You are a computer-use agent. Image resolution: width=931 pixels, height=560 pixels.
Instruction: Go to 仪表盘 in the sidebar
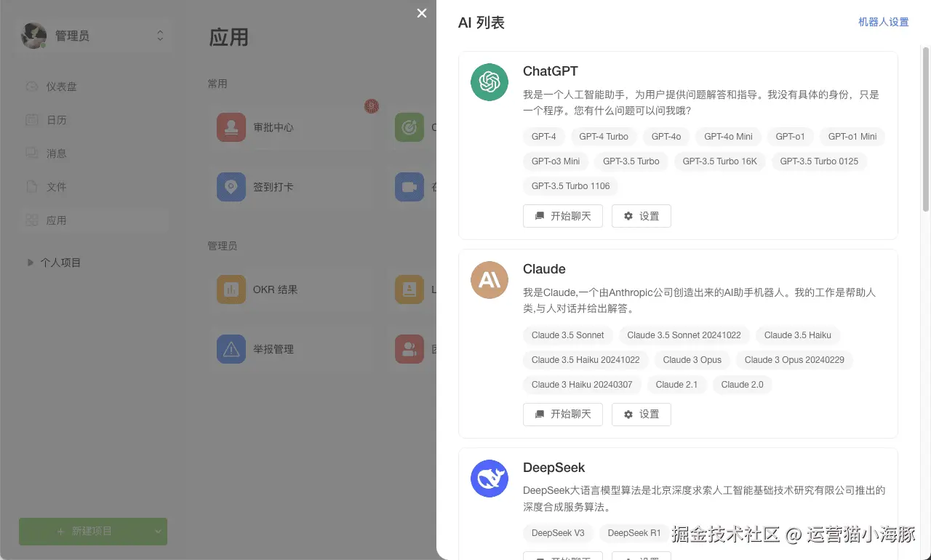[x=94, y=87]
